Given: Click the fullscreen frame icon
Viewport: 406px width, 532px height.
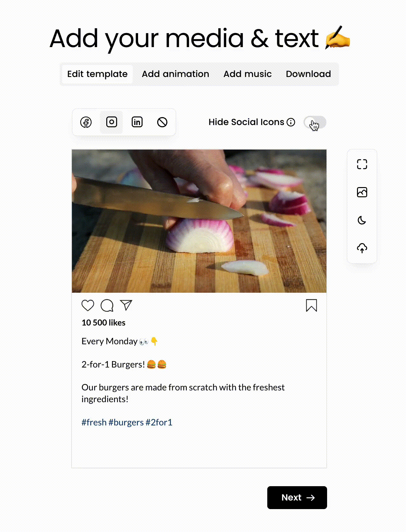Looking at the screenshot, I should click(362, 164).
